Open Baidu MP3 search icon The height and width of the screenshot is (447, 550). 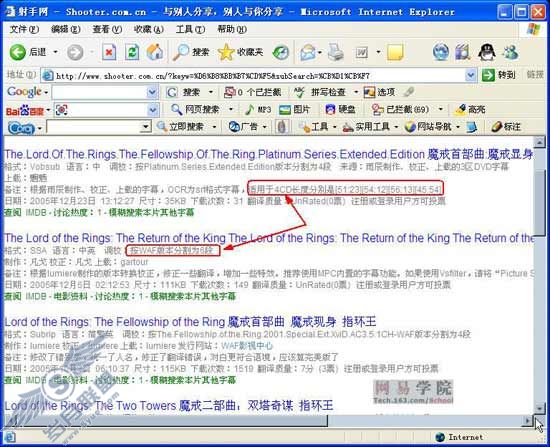coord(258,110)
